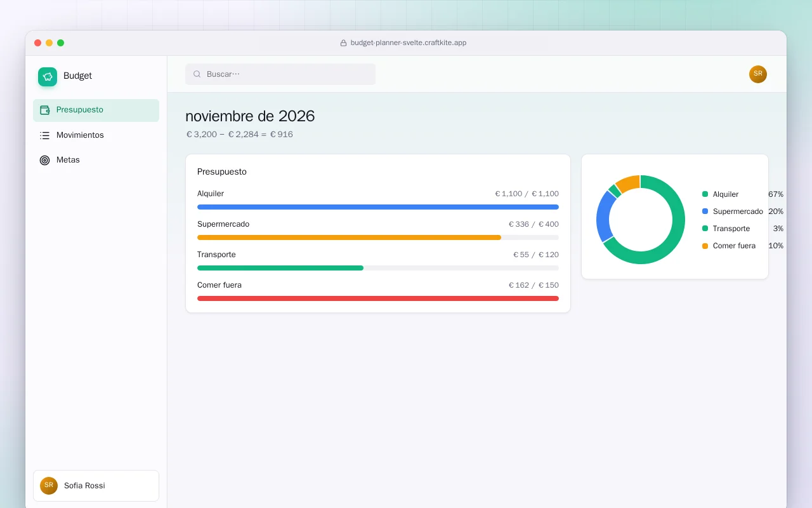This screenshot has height=508, width=812.
Task: Click the red Comer fuera progress bar
Action: tap(378, 298)
